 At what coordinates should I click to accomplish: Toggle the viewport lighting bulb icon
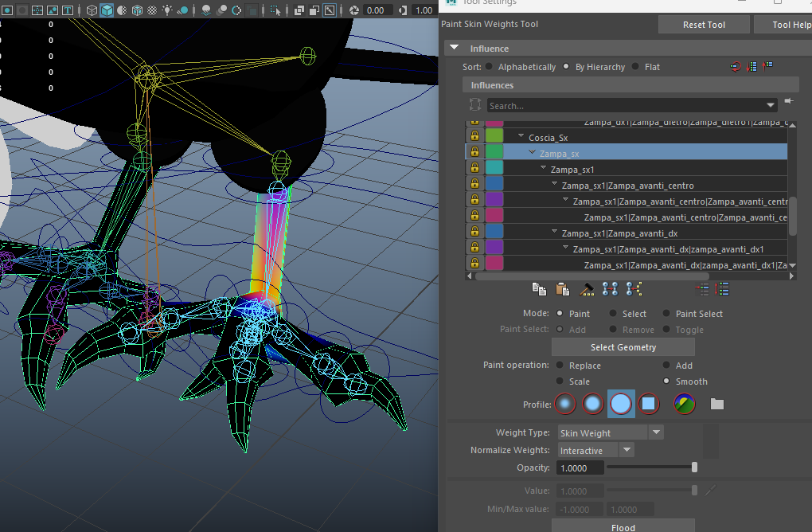coord(167,10)
